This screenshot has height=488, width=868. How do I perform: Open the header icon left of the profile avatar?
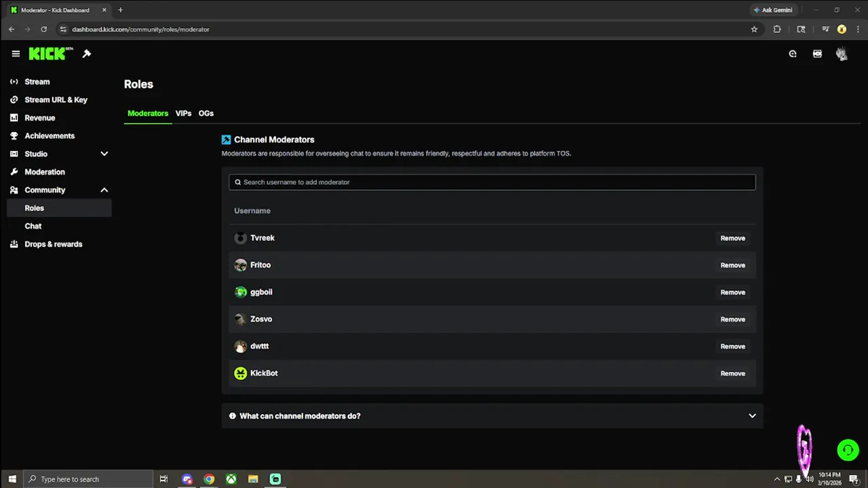pyautogui.click(x=817, y=54)
